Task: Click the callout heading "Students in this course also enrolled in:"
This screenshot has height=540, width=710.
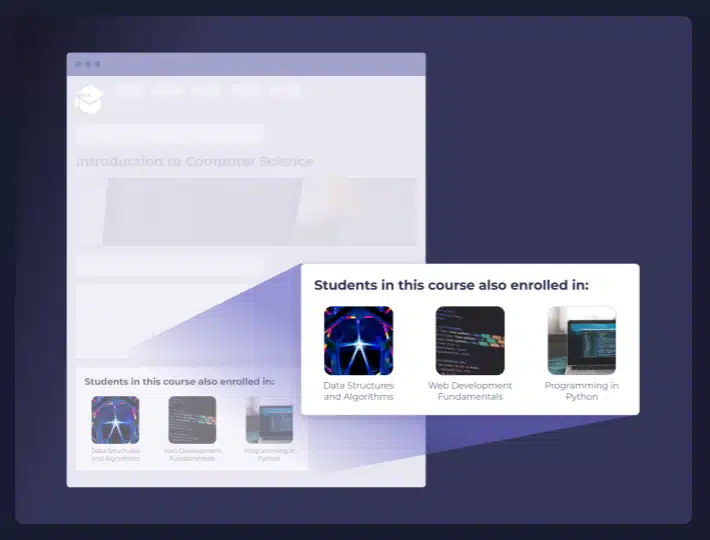Action: [451, 285]
